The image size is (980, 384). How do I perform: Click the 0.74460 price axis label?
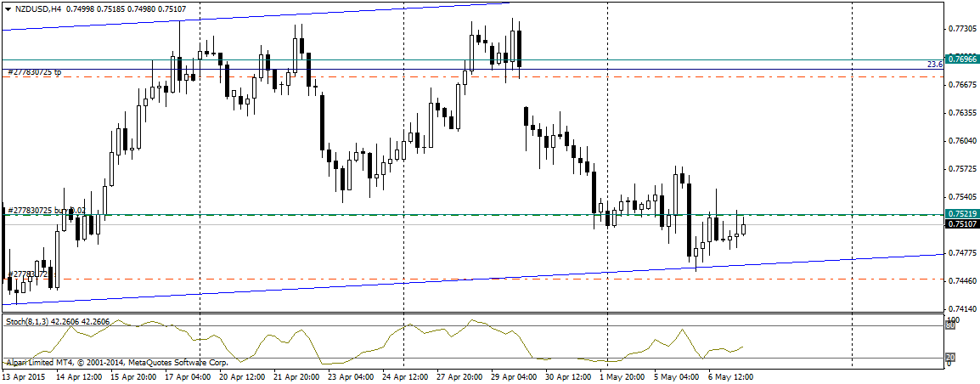point(961,280)
